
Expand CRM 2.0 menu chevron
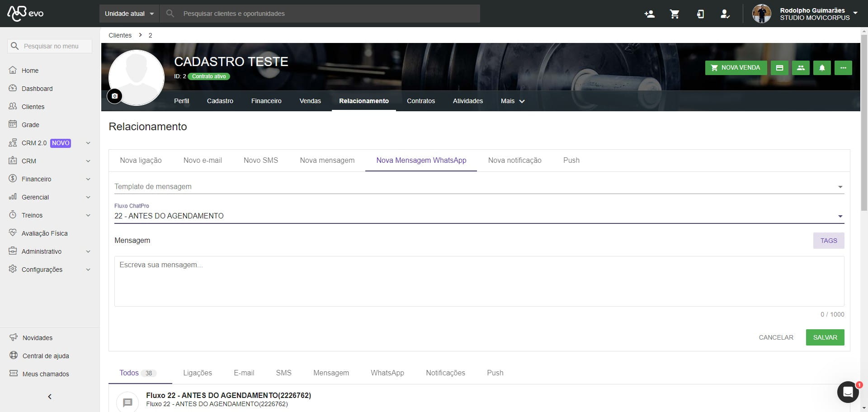pos(88,143)
